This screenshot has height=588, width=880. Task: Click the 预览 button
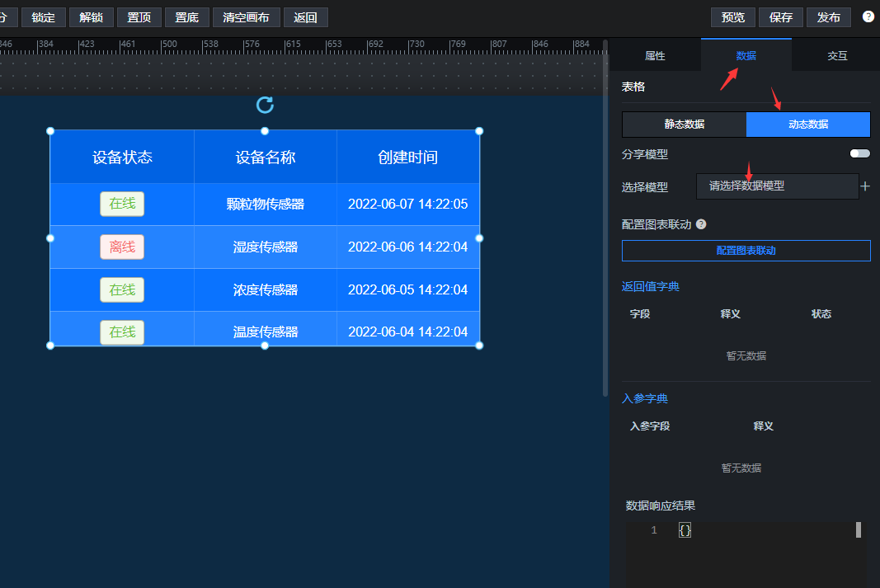(x=732, y=17)
